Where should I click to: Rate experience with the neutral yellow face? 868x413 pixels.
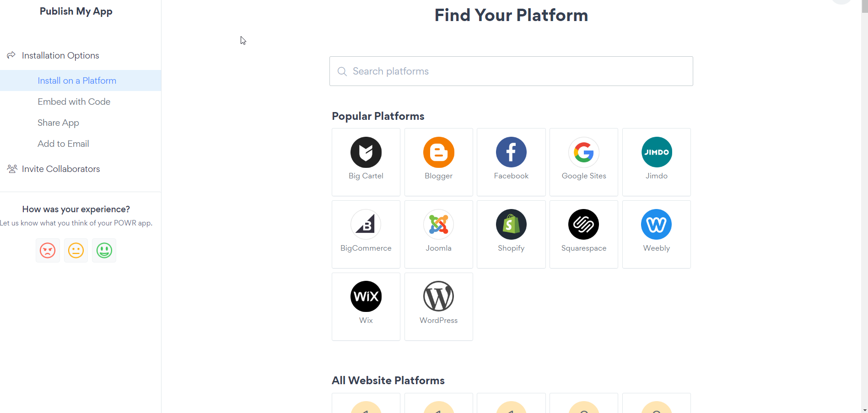point(76,251)
